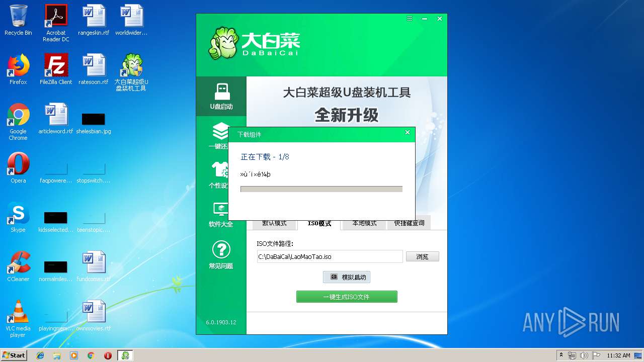Open the Windows Start menu

(x=14, y=355)
